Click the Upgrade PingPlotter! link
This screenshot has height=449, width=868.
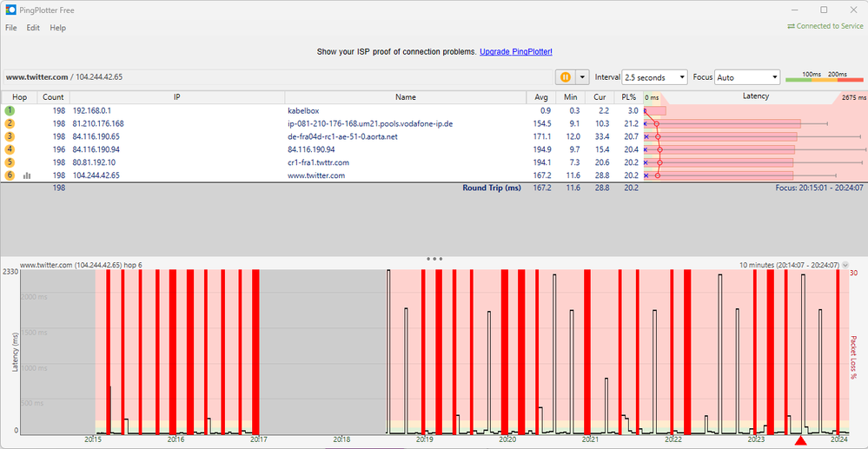pos(515,53)
